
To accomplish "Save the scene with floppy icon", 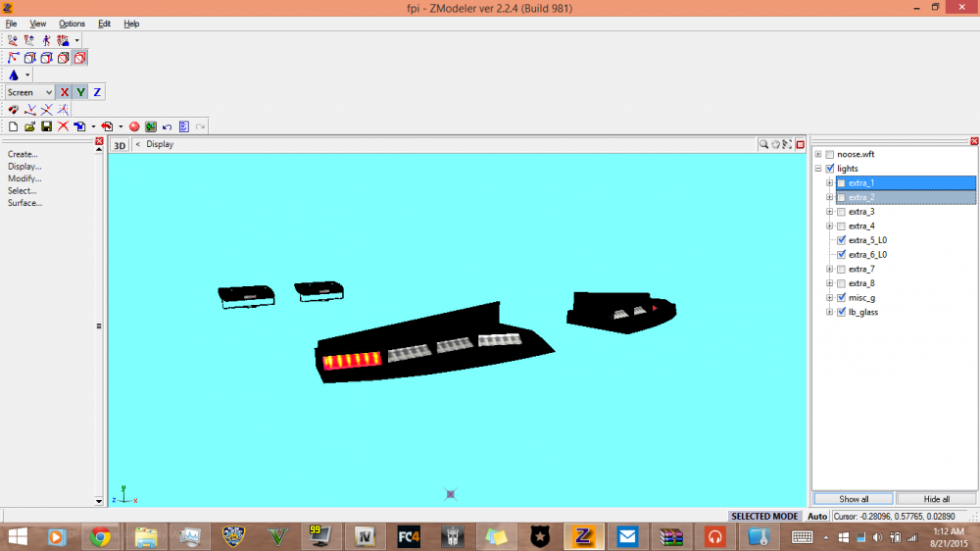I will 46,126.
